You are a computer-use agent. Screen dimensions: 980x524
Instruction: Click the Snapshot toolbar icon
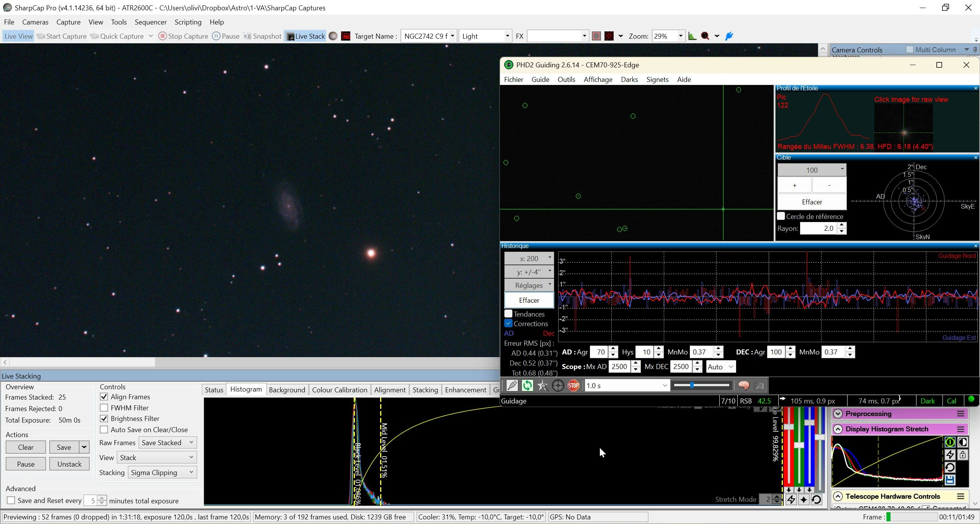click(x=263, y=36)
